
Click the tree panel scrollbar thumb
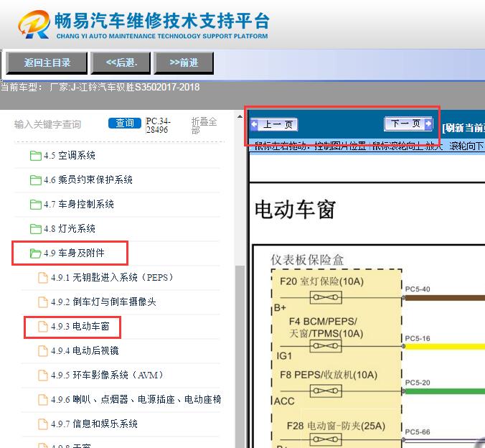[240, 356]
